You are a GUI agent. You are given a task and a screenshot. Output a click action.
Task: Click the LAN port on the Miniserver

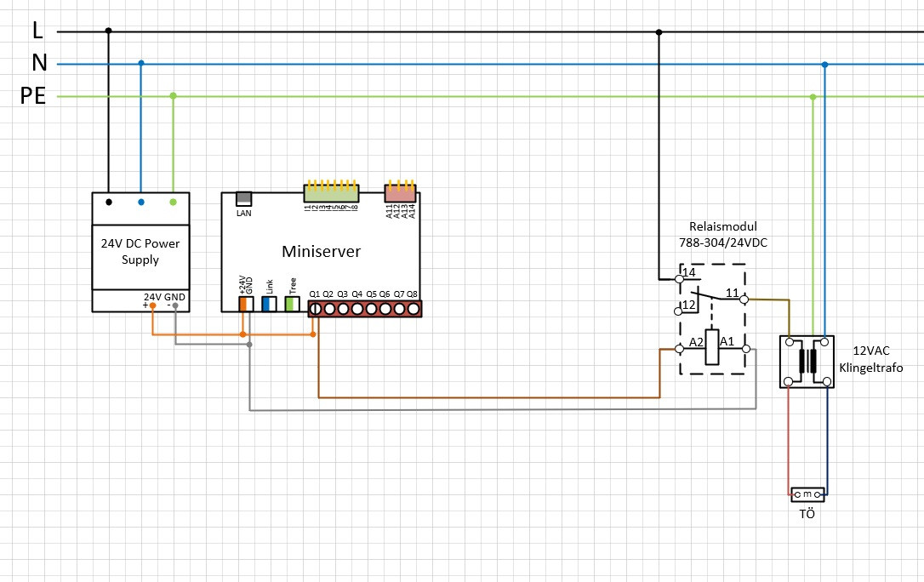click(243, 198)
